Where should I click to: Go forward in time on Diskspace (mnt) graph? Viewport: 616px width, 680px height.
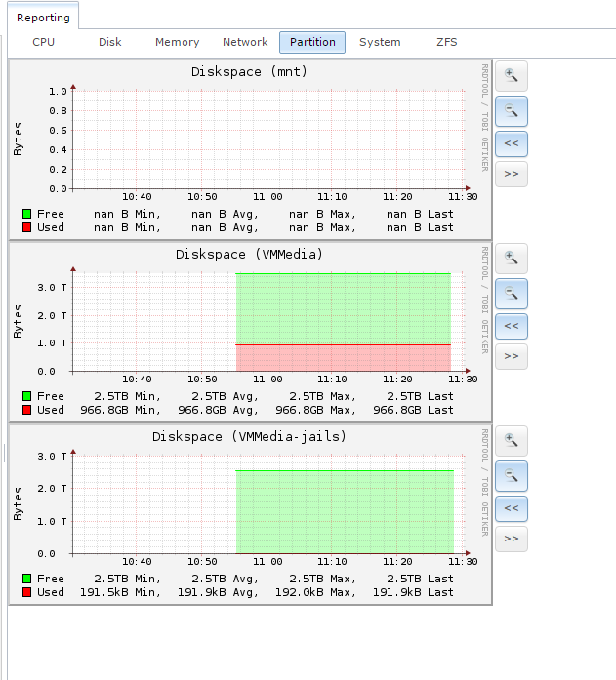512,174
